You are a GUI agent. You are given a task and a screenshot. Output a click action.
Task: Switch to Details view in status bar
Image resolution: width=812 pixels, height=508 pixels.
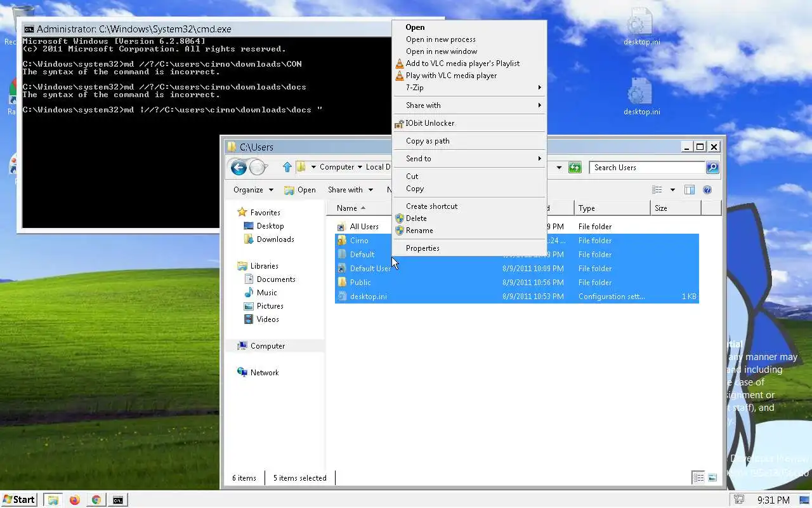(698, 478)
